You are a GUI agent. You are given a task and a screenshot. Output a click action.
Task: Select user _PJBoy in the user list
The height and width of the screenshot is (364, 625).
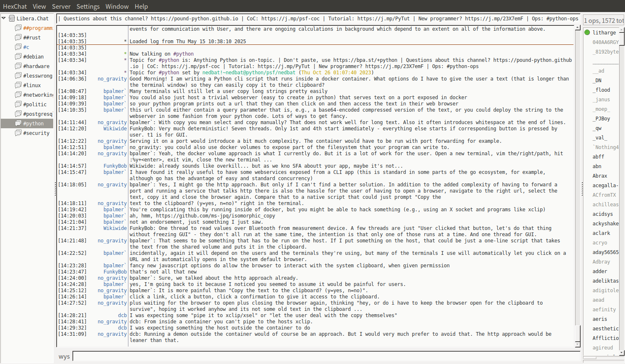pos(601,118)
